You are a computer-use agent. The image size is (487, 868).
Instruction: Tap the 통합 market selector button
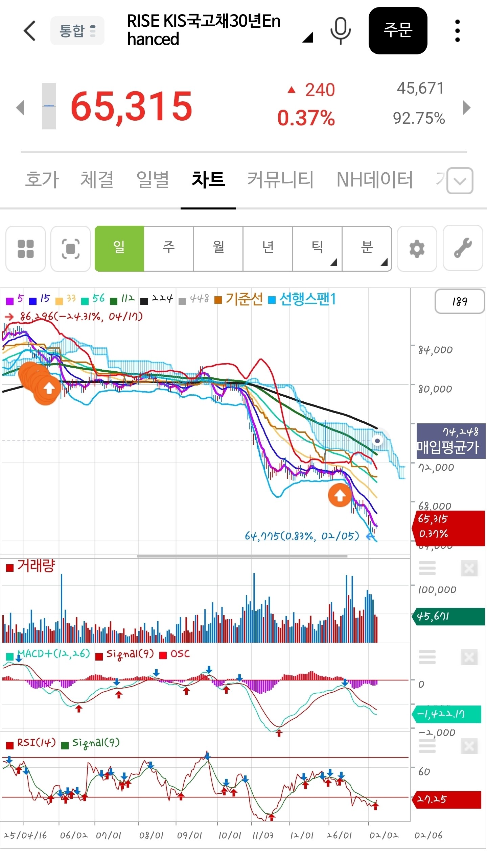coord(77,31)
